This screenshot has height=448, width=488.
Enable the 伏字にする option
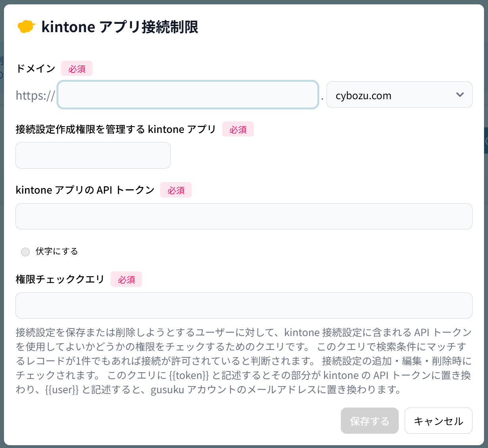[25, 252]
